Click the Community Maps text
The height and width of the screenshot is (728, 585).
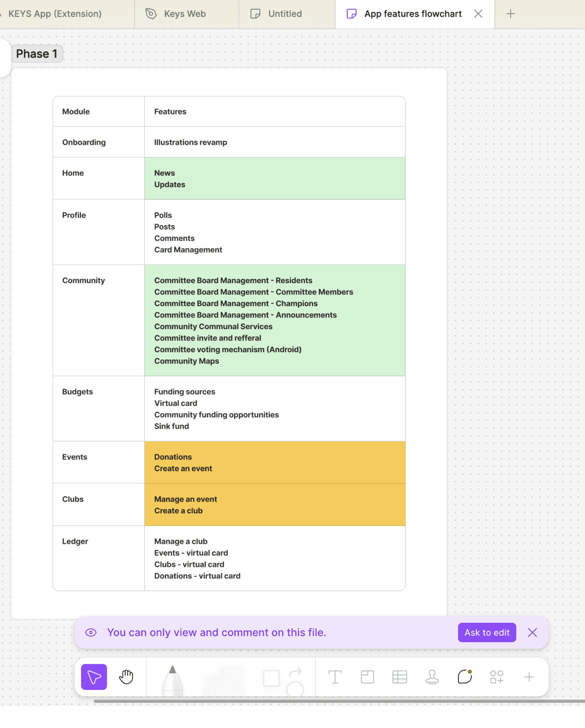pyautogui.click(x=187, y=361)
